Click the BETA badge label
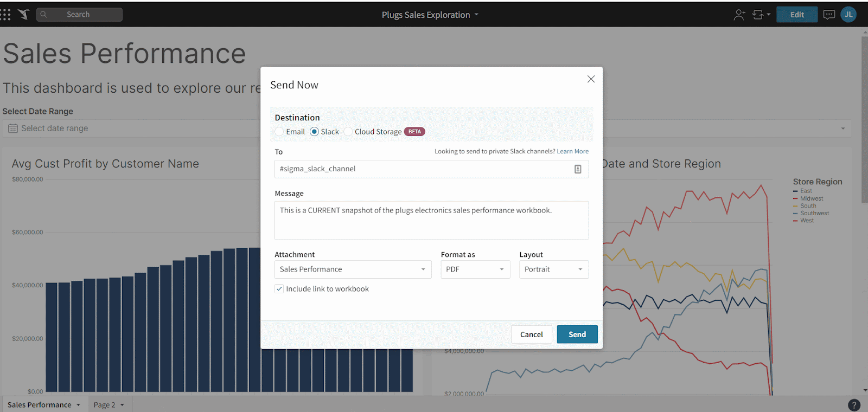The image size is (868, 412). pos(414,132)
